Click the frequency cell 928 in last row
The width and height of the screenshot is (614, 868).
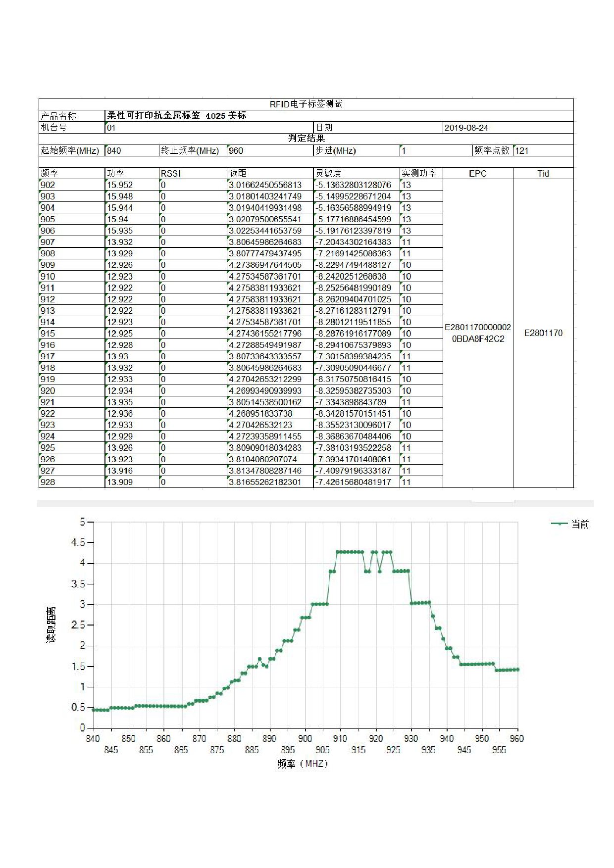click(x=48, y=482)
